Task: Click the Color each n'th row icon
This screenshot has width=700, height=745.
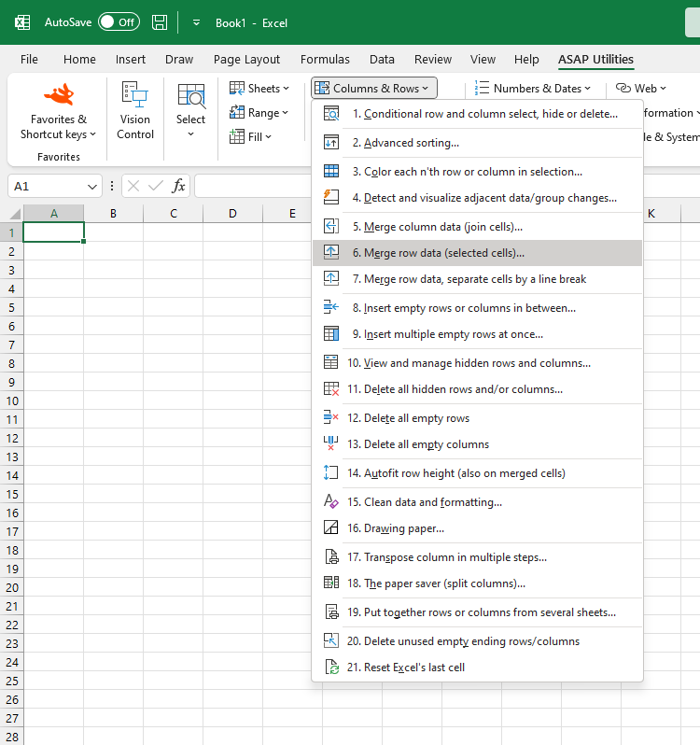Action: click(331, 172)
